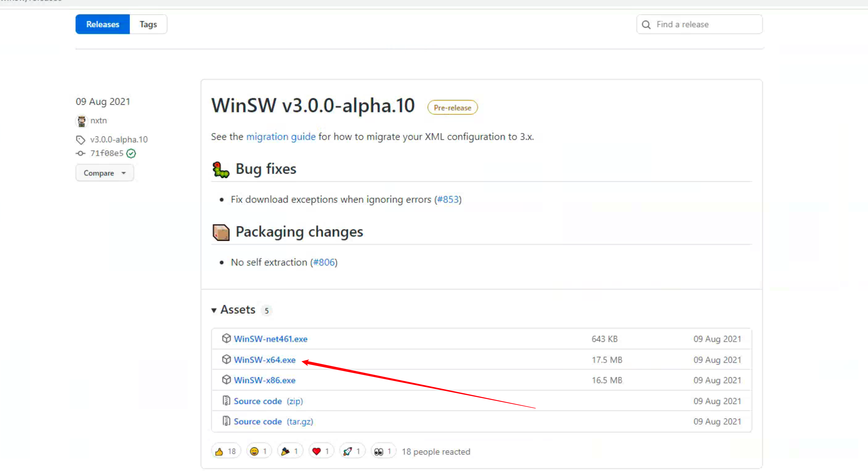Screen dimensions: 868x471
Task: Open commit 71f08e5
Action: coord(106,154)
